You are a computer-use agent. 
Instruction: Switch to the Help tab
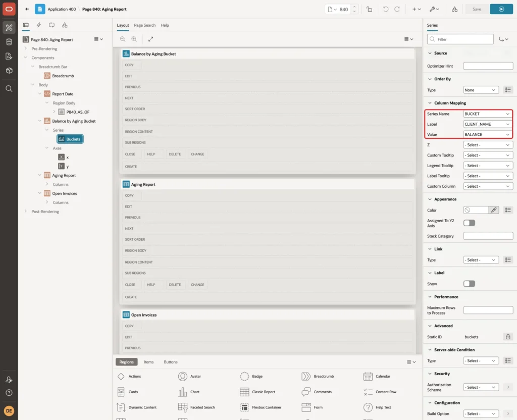[165, 25]
